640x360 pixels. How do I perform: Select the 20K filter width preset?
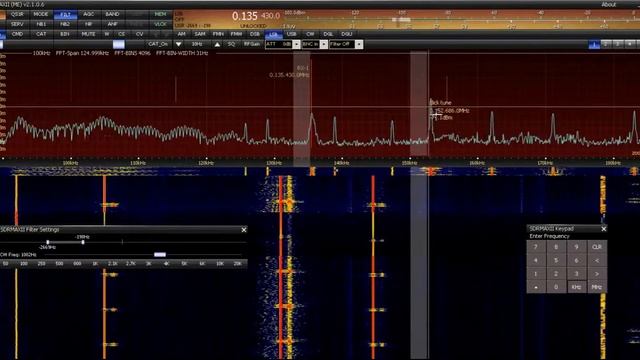(238, 264)
